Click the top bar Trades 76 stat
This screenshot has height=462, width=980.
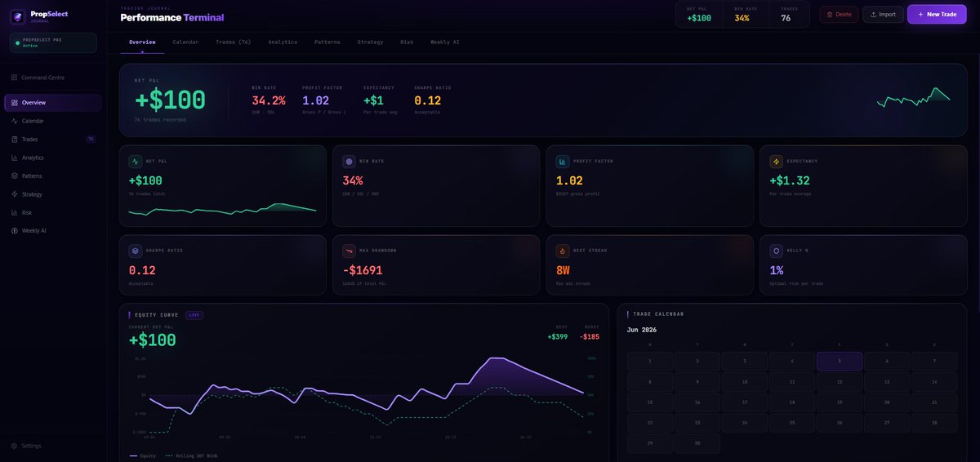pos(789,15)
